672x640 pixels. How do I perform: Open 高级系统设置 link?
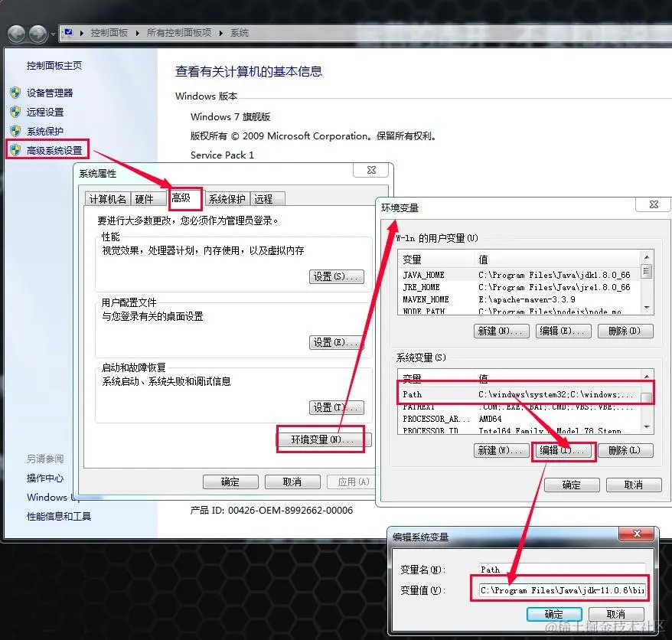pyautogui.click(x=54, y=151)
